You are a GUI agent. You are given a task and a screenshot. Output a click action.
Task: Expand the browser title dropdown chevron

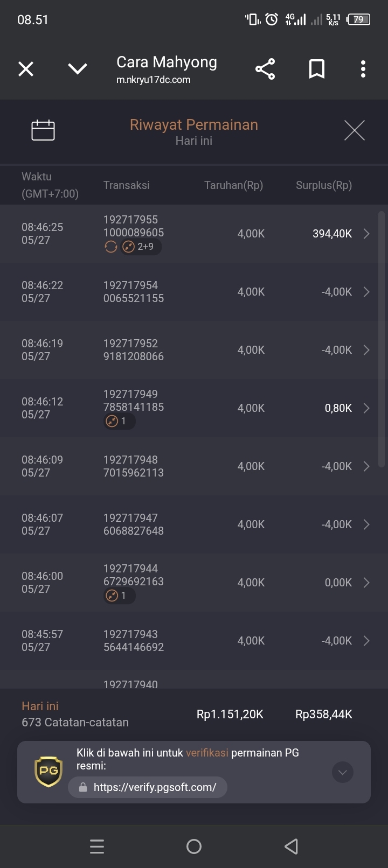coord(78,69)
